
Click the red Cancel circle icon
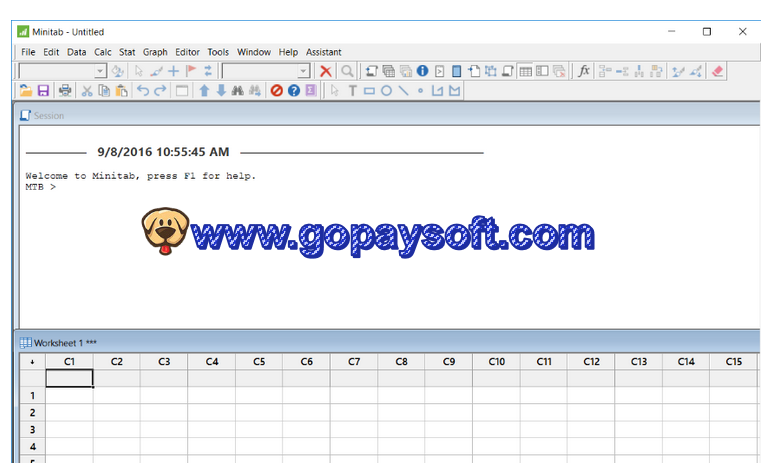276,90
